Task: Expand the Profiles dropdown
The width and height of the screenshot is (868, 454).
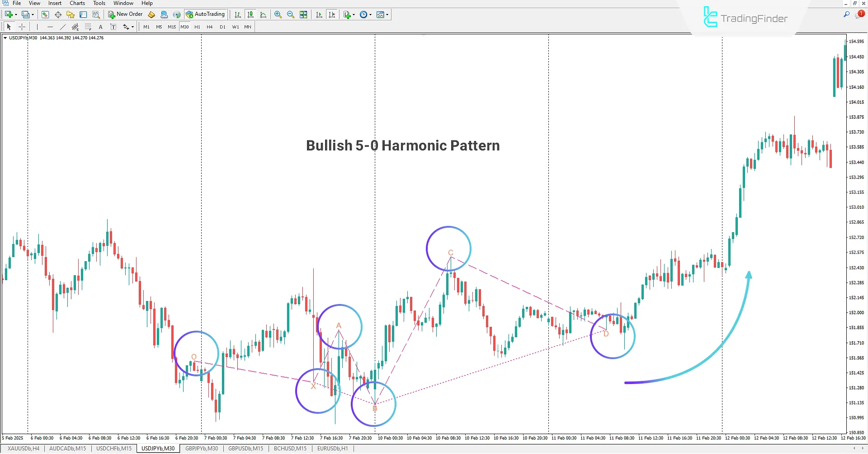Action: pyautogui.click(x=32, y=14)
